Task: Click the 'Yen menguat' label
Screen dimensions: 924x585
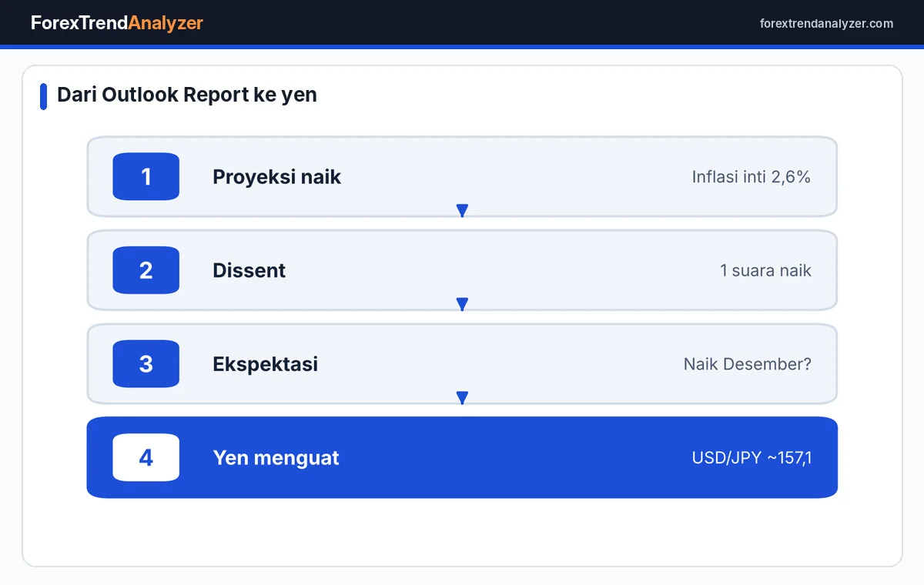Action: [276, 458]
